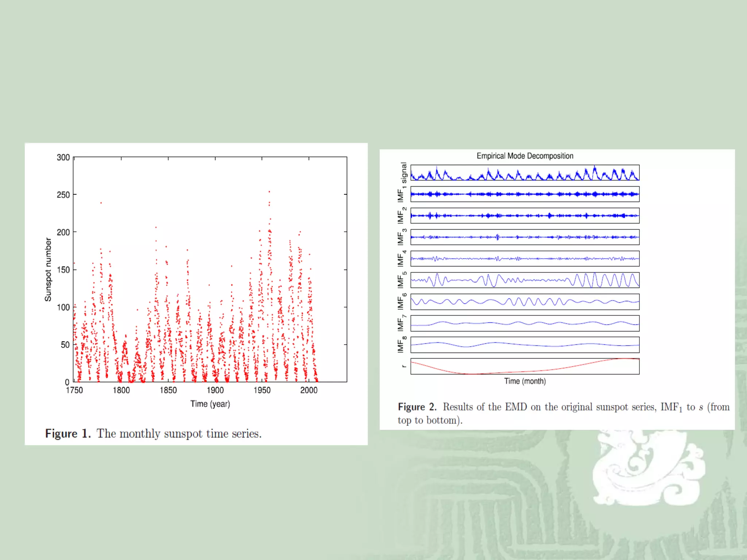Select the IMF 8 subplot panel
Image resolution: width=747 pixels, height=560 pixels.
(525, 345)
